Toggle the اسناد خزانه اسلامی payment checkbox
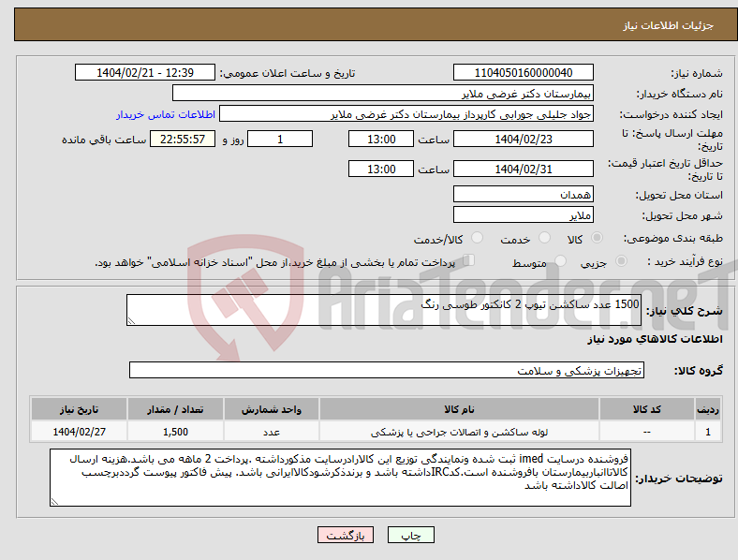The width and height of the screenshot is (738, 560). click(x=468, y=260)
